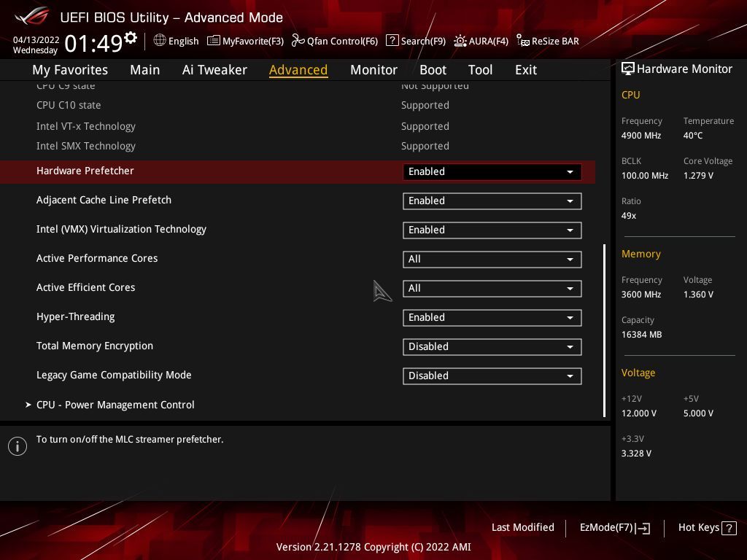
Task: Click the 04/13/2022 date text
Action: pos(36,40)
